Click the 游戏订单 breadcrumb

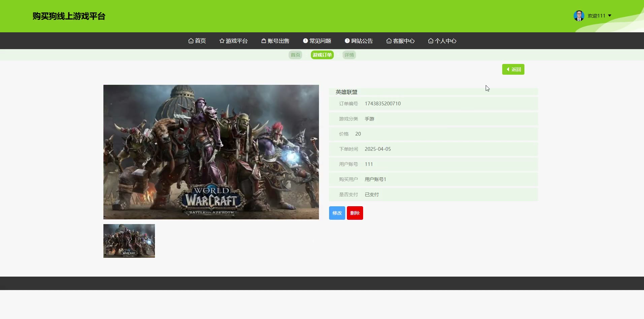pos(322,55)
